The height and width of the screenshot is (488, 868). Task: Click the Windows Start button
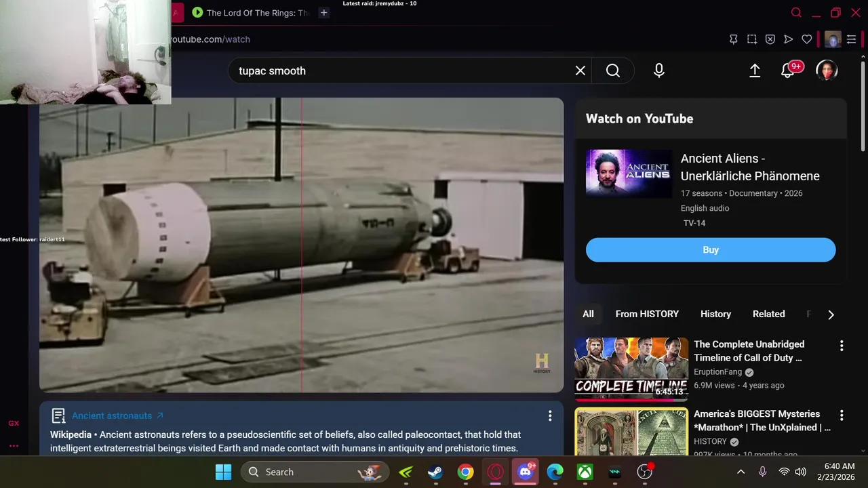pyautogui.click(x=223, y=472)
